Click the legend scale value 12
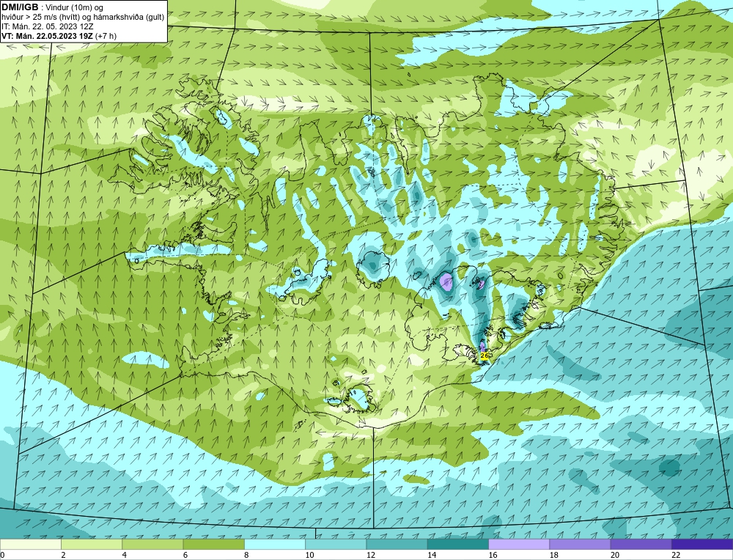The height and width of the screenshot is (560, 733). pyautogui.click(x=370, y=555)
